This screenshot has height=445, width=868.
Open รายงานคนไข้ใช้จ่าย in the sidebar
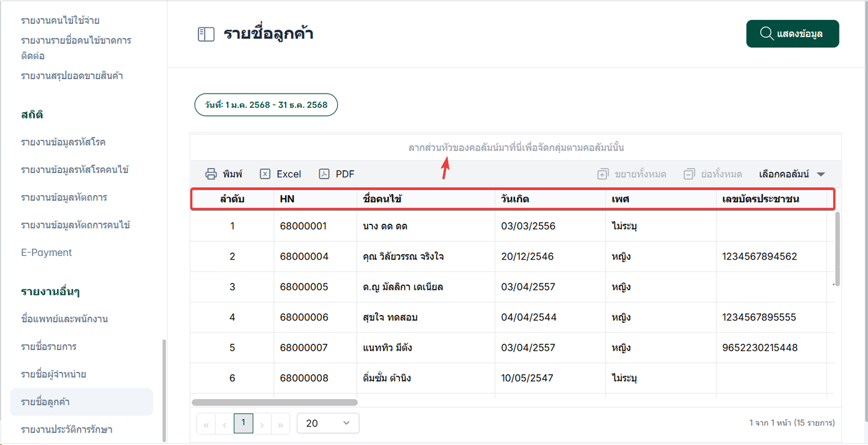point(60,21)
